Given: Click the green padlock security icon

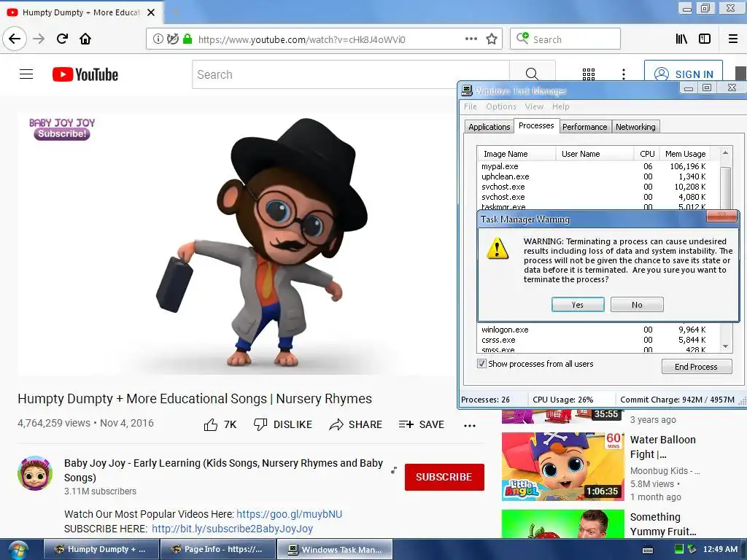Looking at the screenshot, I should tap(187, 39).
